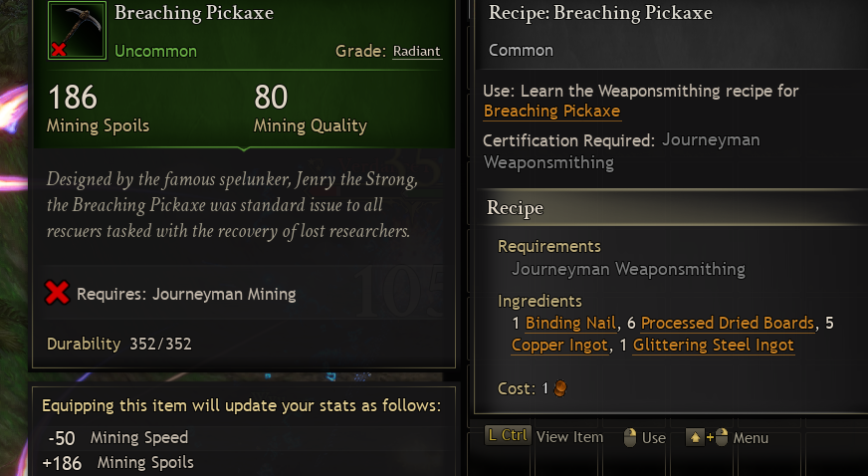Select the 186 Mining Spoils stat
Viewport: 868px width, 476px height.
98,109
